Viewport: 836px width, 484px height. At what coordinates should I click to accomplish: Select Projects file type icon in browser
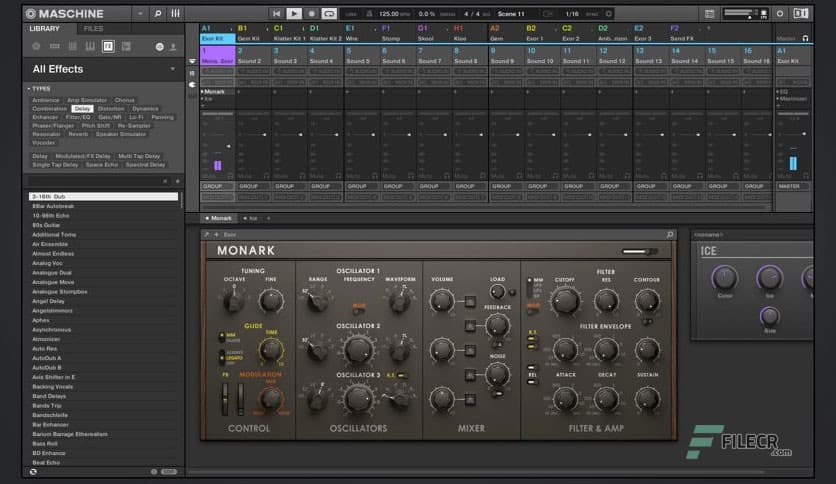click(x=36, y=47)
